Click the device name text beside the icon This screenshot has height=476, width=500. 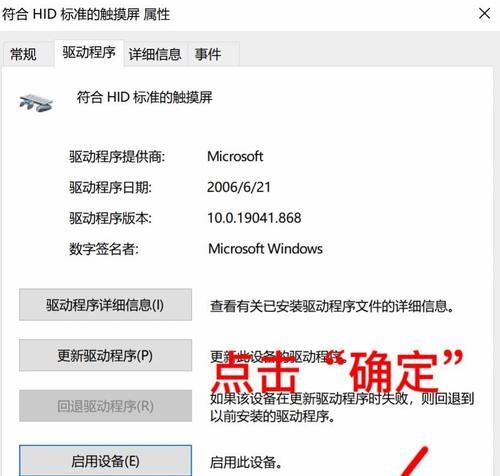coord(144,97)
